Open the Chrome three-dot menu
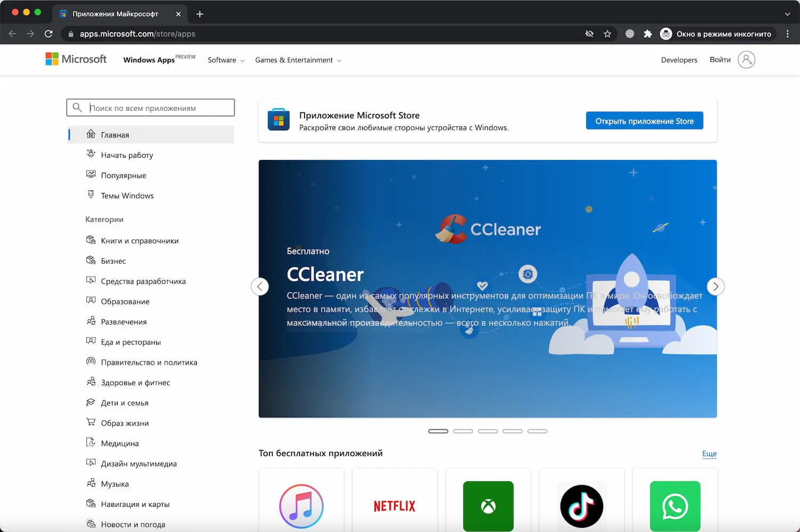Screen dimensions: 800x532 tap(787, 34)
